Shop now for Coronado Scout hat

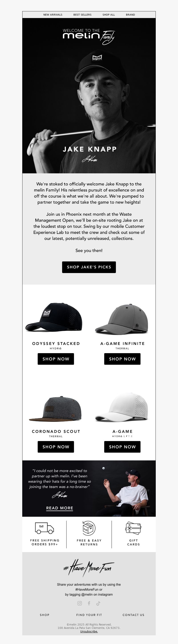56,447
